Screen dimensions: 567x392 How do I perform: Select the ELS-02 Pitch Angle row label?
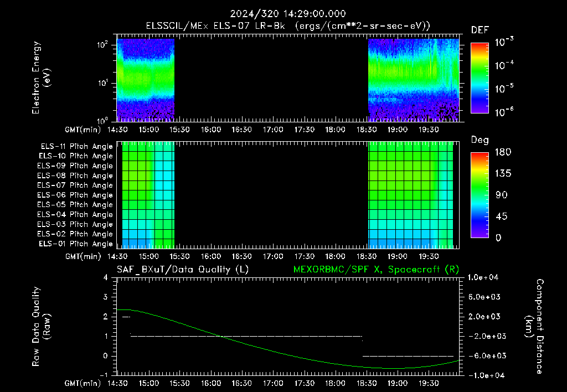coord(75,234)
